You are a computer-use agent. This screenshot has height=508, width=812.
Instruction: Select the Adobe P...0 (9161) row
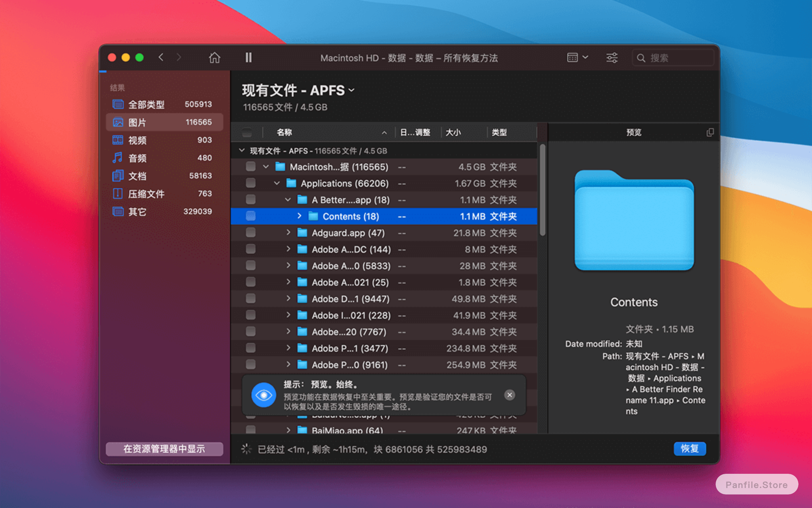[x=384, y=365]
